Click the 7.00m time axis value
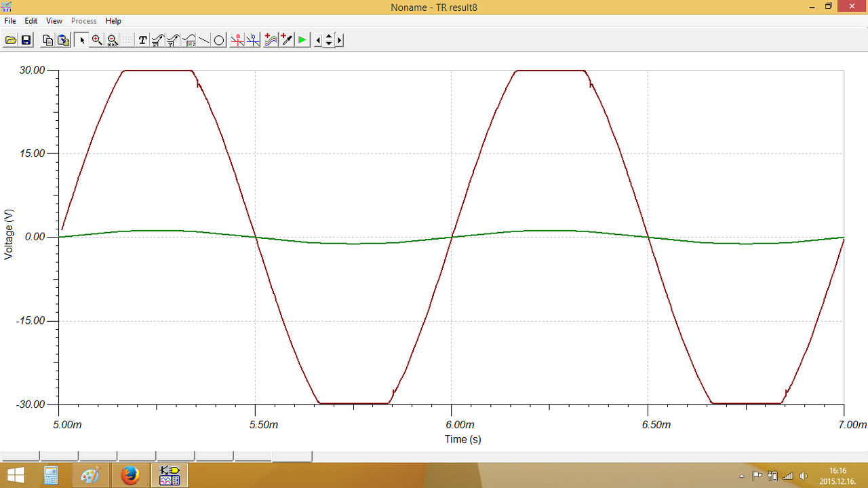This screenshot has height=488, width=868. pyautogui.click(x=852, y=425)
